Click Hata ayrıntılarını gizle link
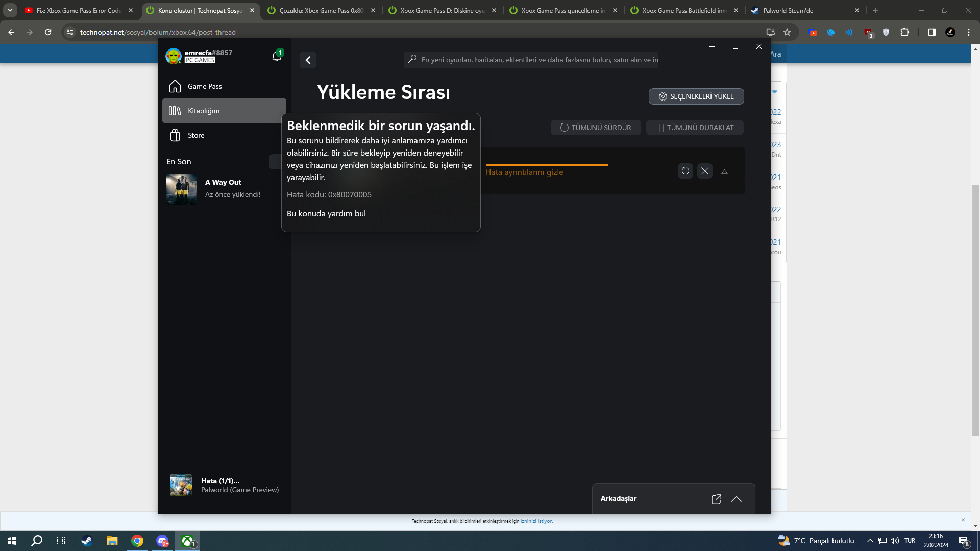This screenshot has width=980, height=551. point(524,172)
